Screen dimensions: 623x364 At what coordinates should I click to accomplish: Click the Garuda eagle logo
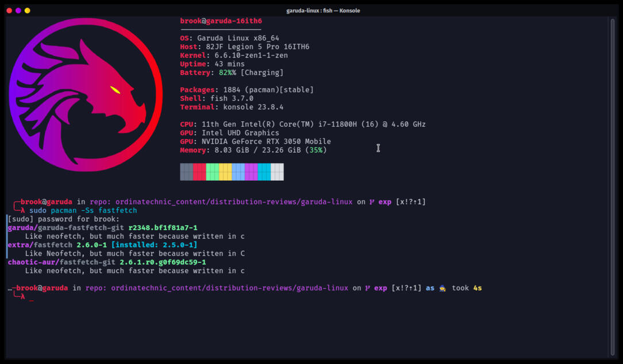86,95
